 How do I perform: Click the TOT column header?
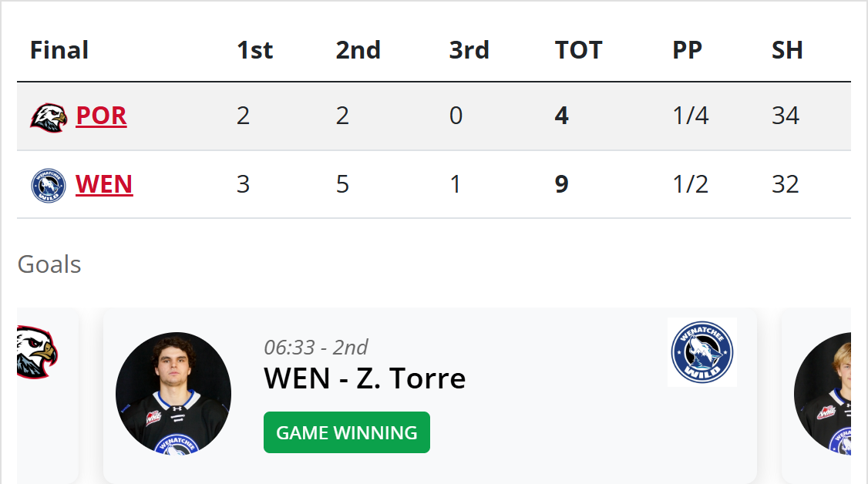[579, 50]
